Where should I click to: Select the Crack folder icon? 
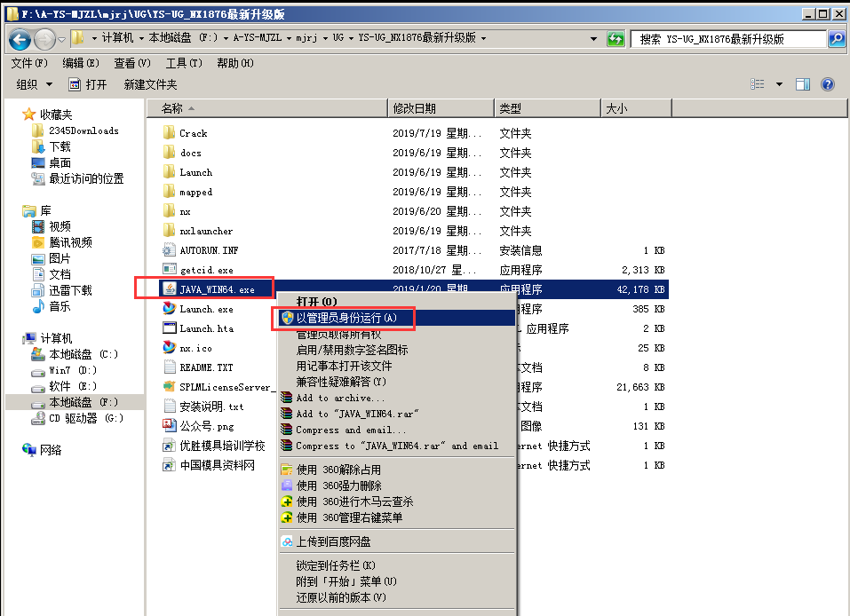point(169,133)
